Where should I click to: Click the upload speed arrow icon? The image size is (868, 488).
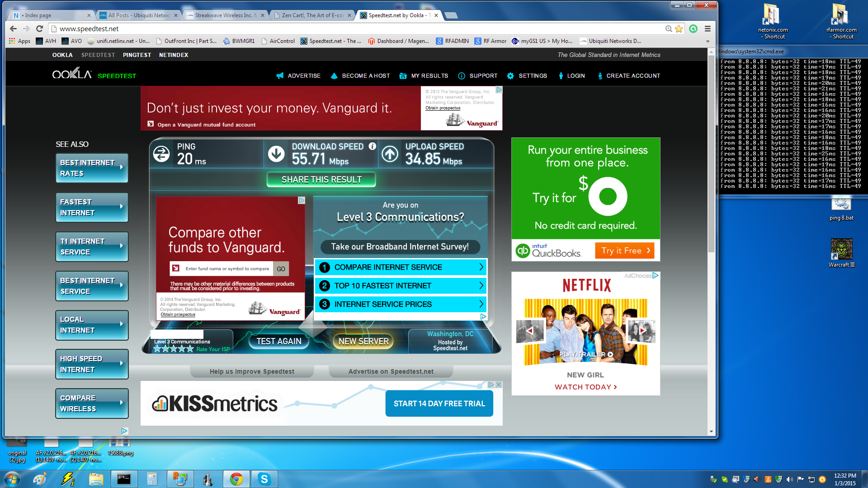390,154
